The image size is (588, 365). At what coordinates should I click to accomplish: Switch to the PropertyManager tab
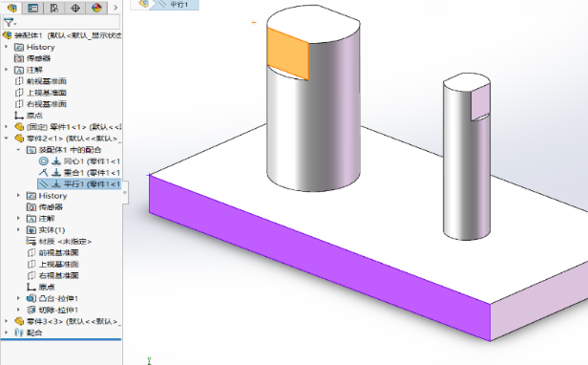tap(33, 8)
